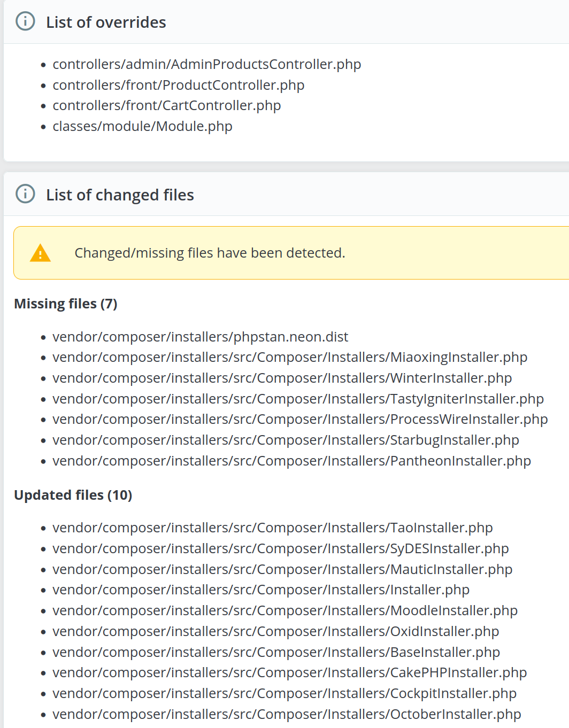Image resolution: width=569 pixels, height=728 pixels.
Task: Click the Updated files (10) heading
Action: 73,495
